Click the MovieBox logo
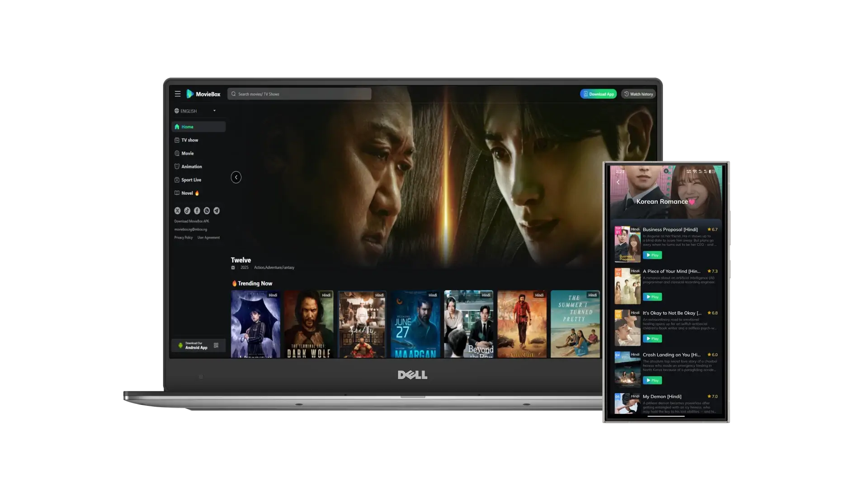Image resolution: width=868 pixels, height=488 pixels. coord(203,94)
